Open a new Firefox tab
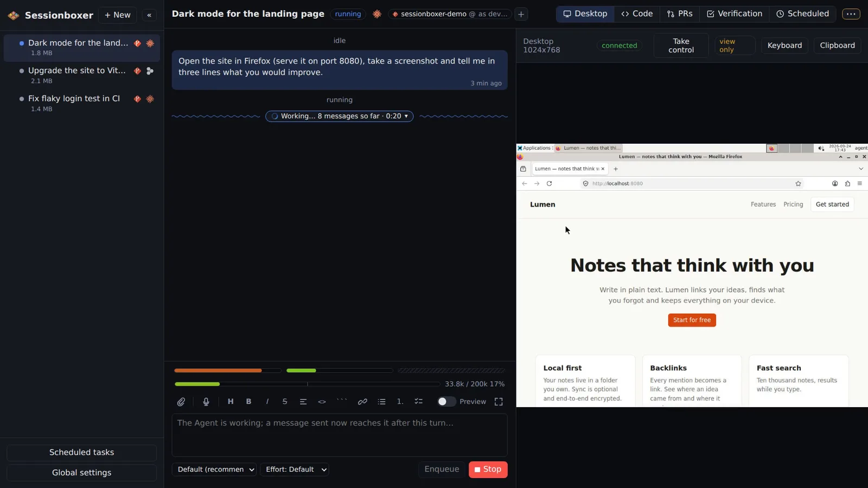This screenshot has height=488, width=868. click(x=615, y=169)
